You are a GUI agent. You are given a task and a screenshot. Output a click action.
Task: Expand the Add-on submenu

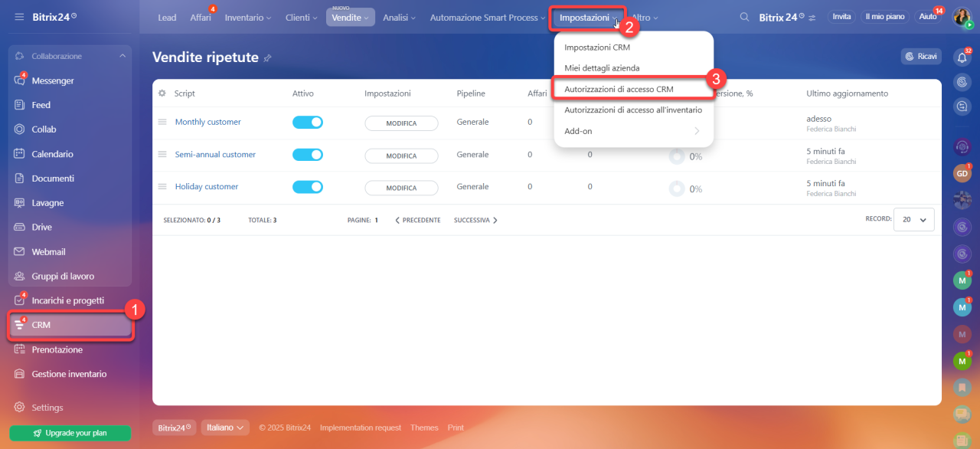634,131
